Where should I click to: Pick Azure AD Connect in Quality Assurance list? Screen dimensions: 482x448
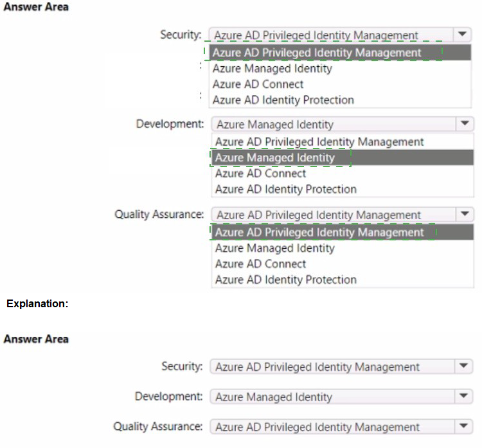pos(260,264)
